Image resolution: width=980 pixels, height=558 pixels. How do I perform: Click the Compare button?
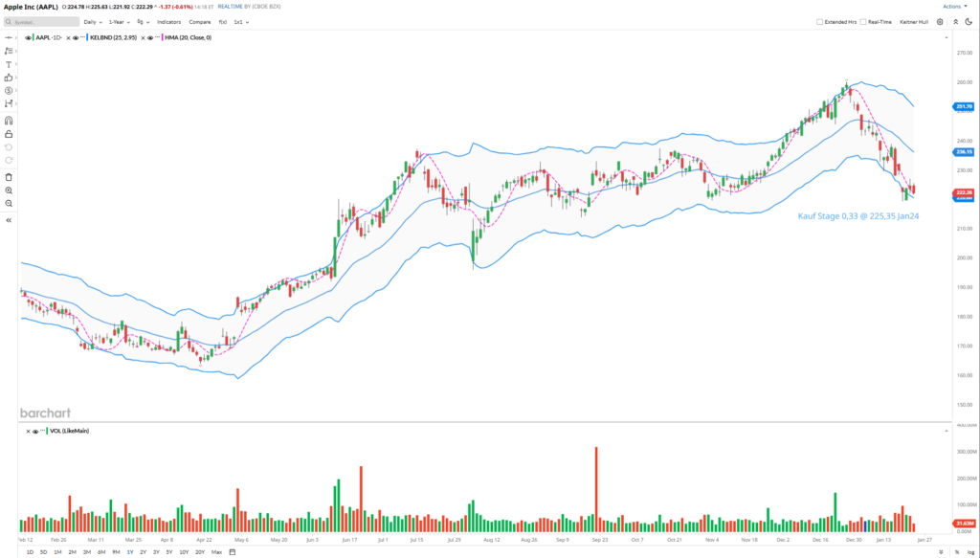click(200, 21)
